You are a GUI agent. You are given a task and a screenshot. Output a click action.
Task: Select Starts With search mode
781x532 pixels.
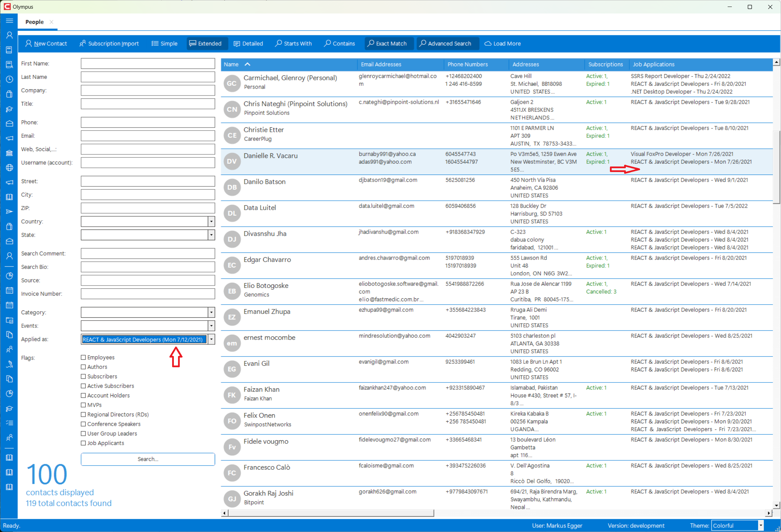[293, 44]
